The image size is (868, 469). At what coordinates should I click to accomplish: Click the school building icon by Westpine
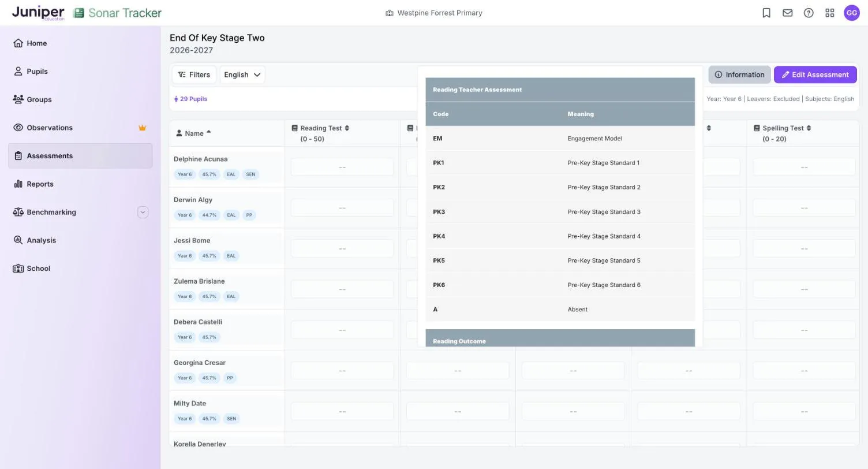coord(390,13)
